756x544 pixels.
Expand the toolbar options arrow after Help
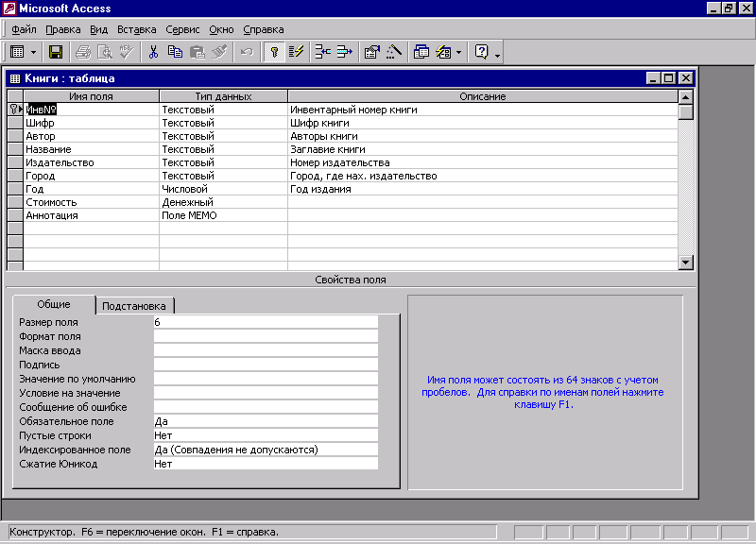pos(498,55)
